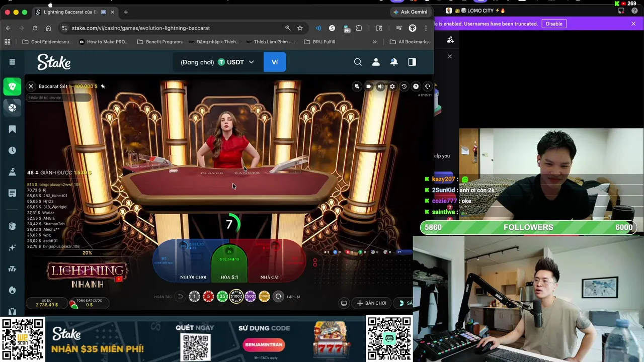Viewport: 644px width, 362px height.
Task: Click the chat message input field
Action: [x=58, y=98]
